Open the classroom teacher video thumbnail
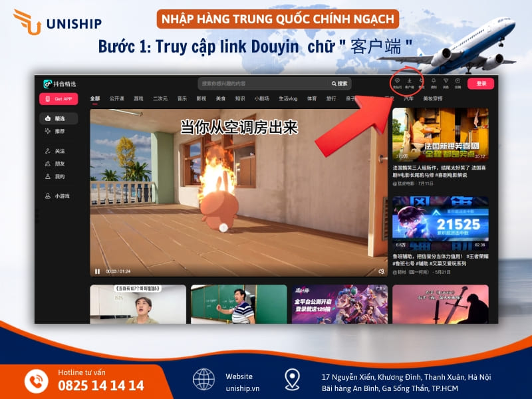This screenshot has width=532, height=399. (x=239, y=305)
